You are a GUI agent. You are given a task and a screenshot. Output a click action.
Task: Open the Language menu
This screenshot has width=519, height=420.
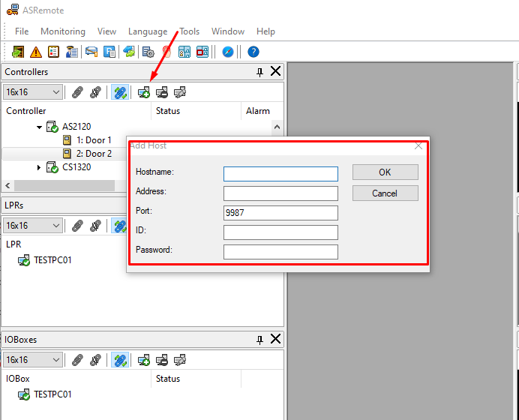tap(148, 31)
